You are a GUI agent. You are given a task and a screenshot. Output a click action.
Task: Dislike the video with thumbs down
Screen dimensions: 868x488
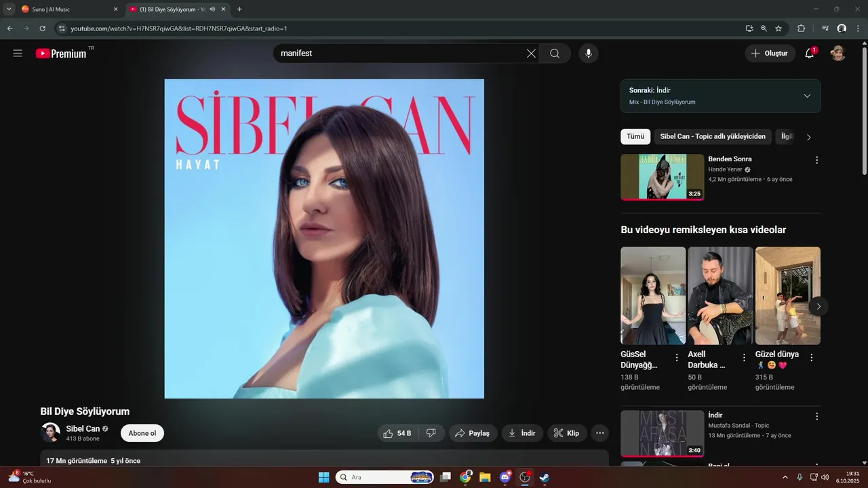(431, 433)
